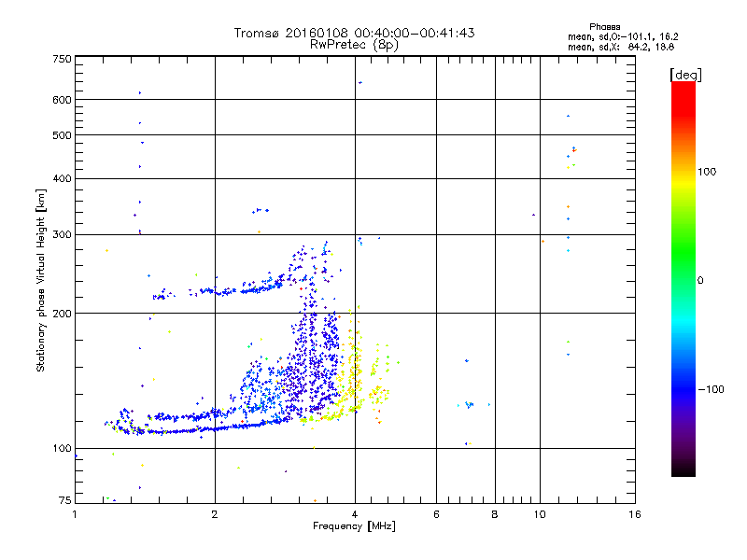This screenshot has width=747, height=560.
Task: Click the black bottom of the colorbar
Action: coord(684,469)
